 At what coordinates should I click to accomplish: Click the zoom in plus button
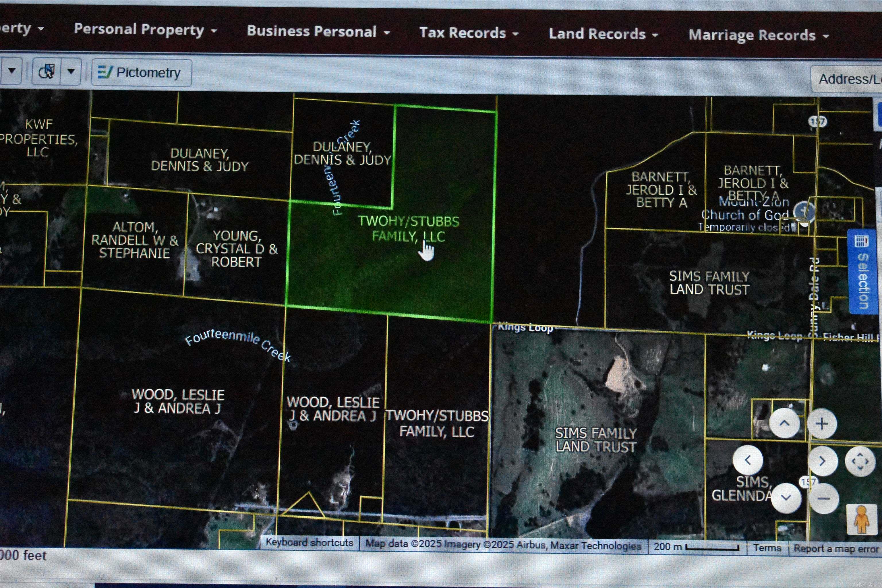822,424
